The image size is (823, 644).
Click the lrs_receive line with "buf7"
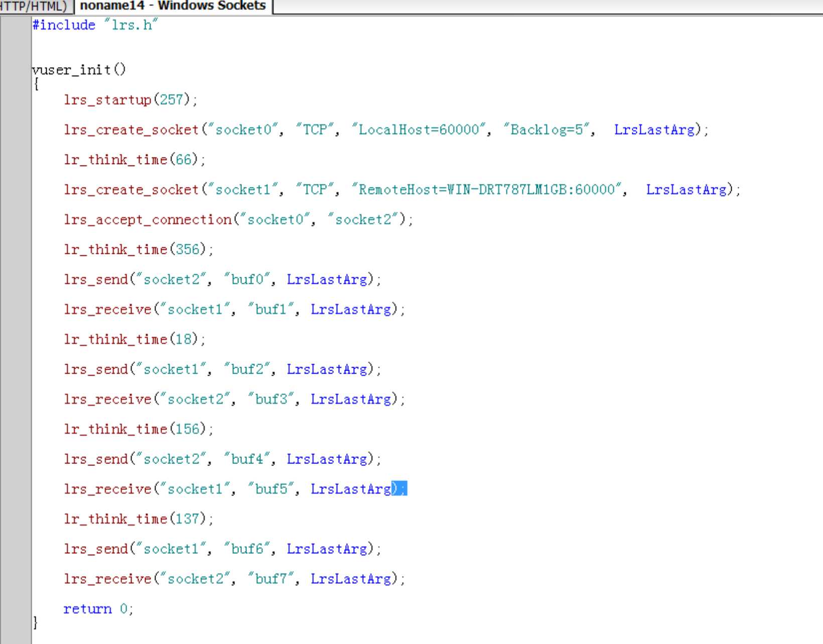[234, 579]
